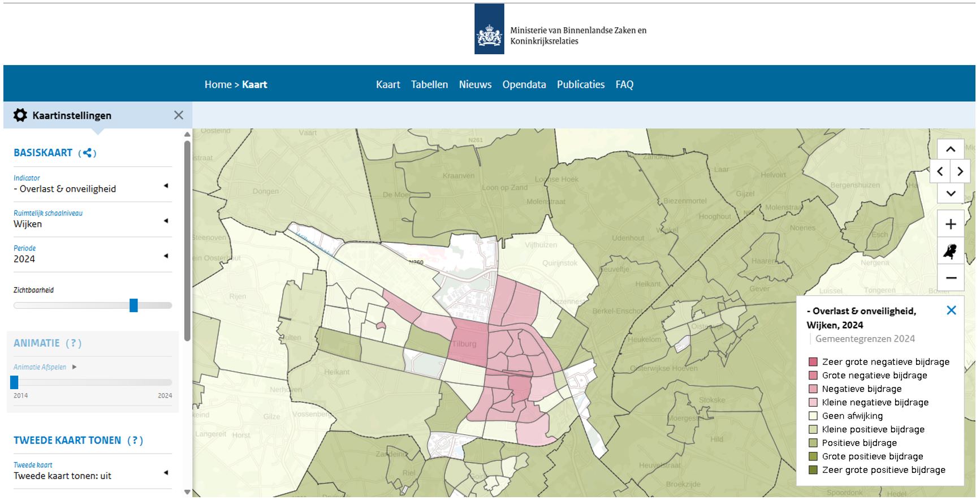Click the Kaart breadcrumb

(254, 84)
